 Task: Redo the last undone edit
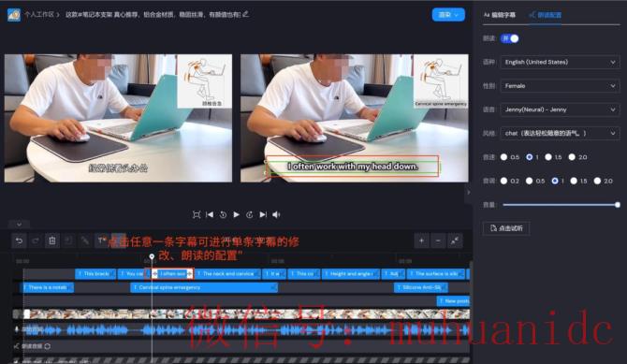(36, 240)
